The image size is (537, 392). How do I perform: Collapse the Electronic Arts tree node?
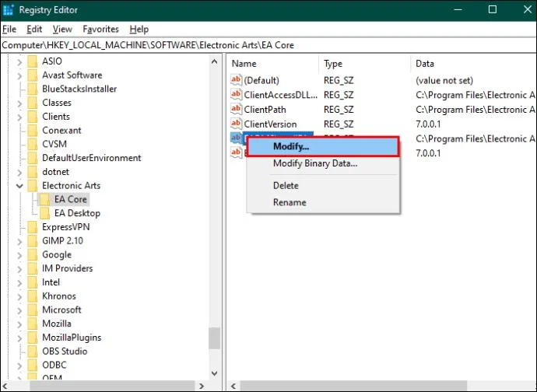pyautogui.click(x=19, y=186)
